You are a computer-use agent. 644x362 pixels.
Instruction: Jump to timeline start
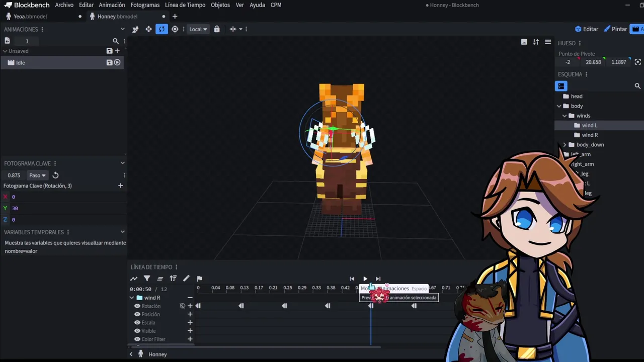pyautogui.click(x=352, y=279)
